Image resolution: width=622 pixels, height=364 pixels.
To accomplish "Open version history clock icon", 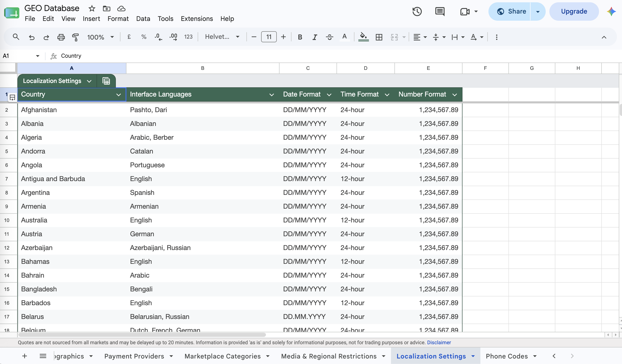I will 417,11.
